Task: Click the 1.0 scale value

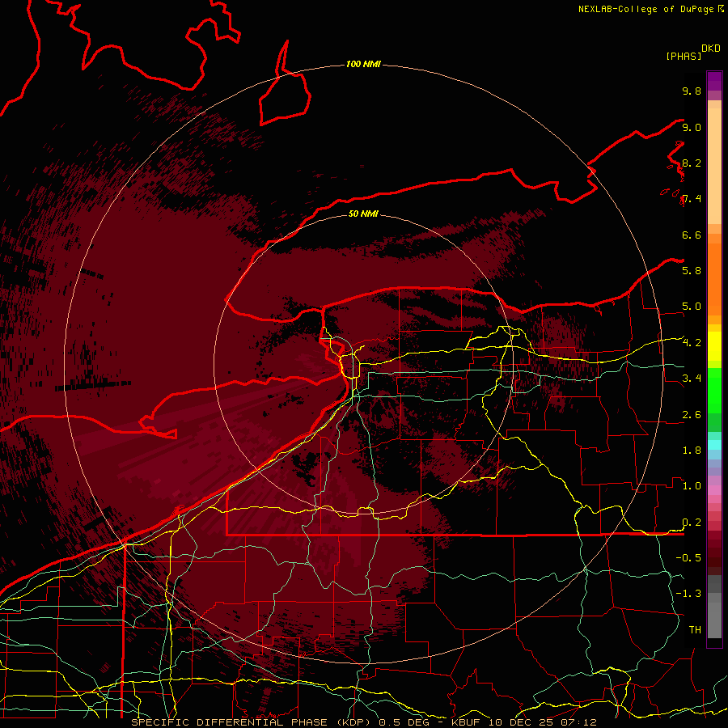Action: click(692, 485)
